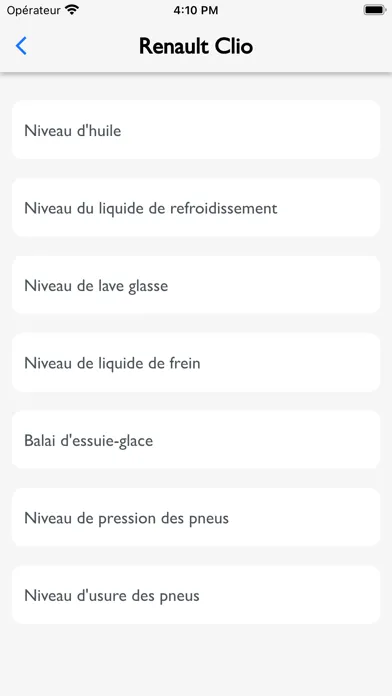
Task: Choose the oil level card at top
Action: (196, 130)
